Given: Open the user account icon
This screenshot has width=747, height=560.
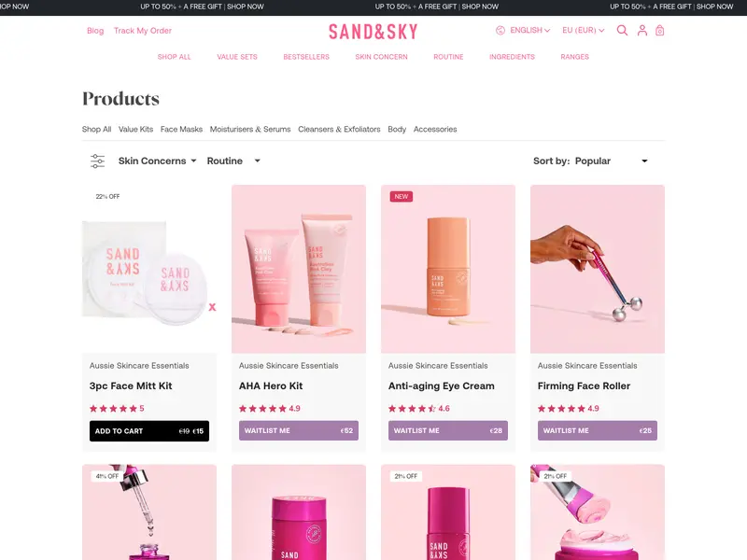Looking at the screenshot, I should tap(642, 31).
